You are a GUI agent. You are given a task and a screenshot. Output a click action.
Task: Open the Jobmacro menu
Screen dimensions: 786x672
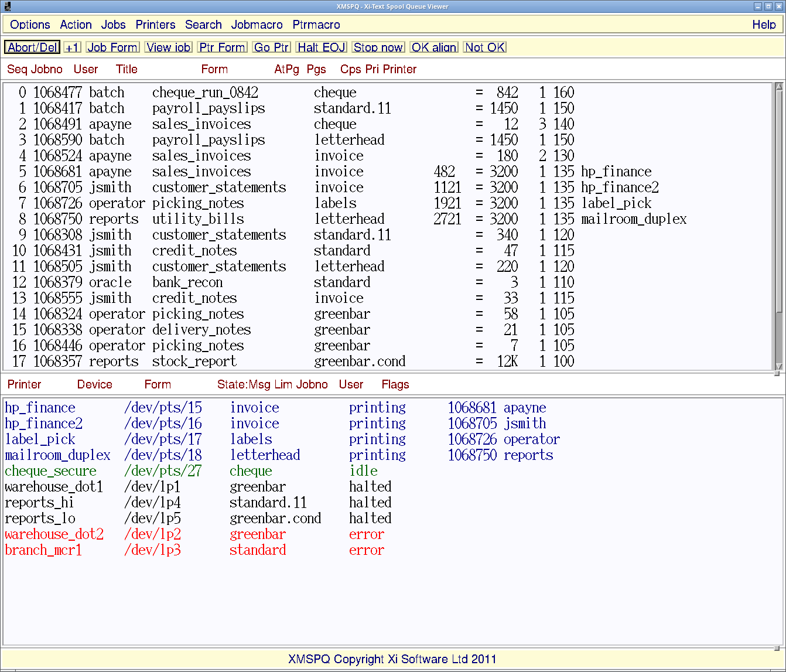(x=257, y=25)
